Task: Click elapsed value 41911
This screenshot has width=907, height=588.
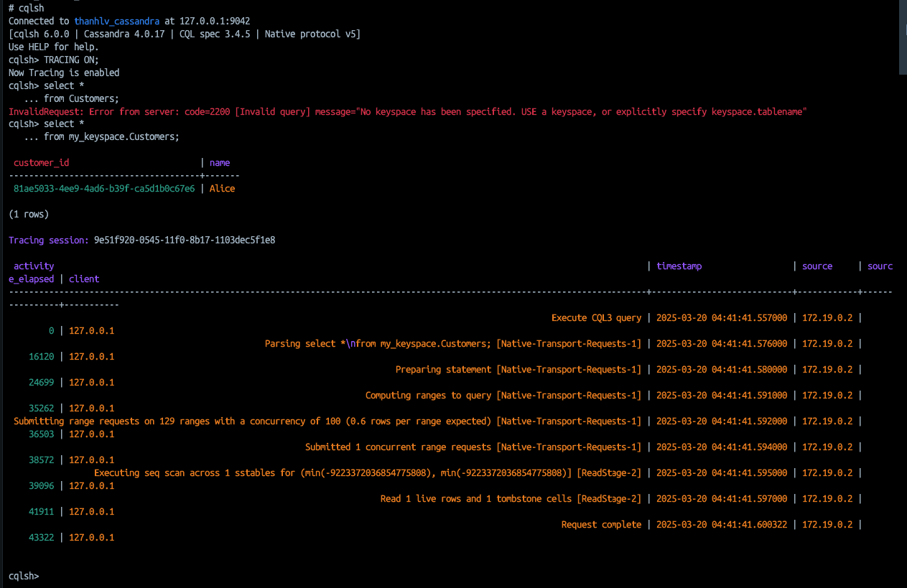Action: [x=42, y=513]
